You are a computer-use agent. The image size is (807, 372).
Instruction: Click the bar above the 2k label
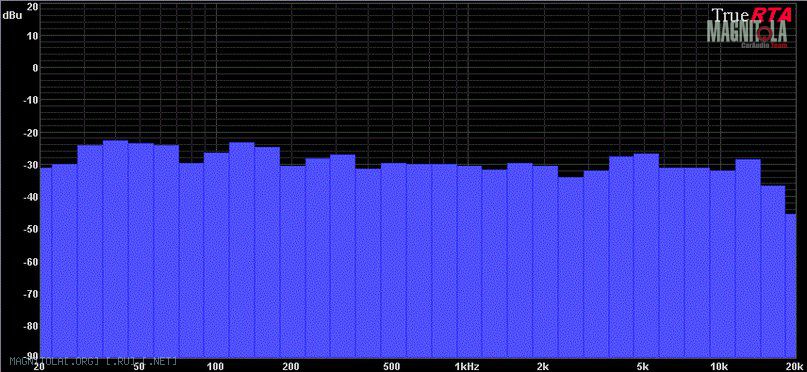545,261
